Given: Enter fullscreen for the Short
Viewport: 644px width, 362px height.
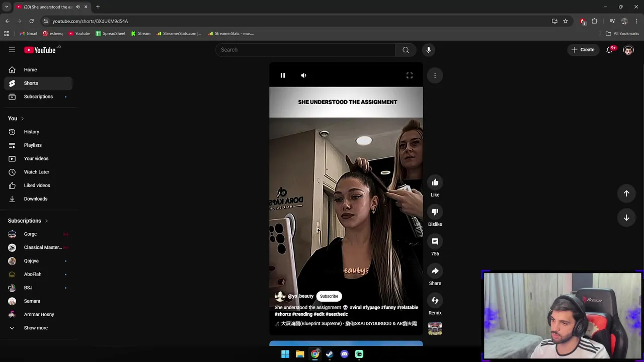Looking at the screenshot, I should coord(410,75).
